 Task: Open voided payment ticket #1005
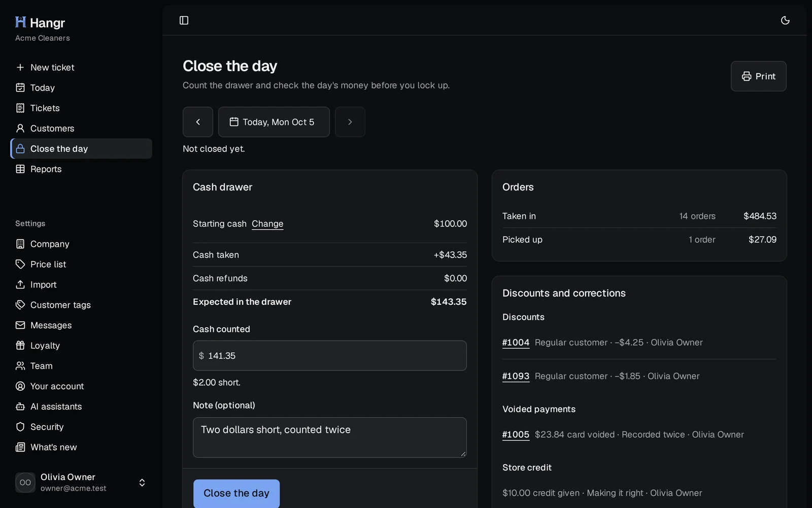516,435
